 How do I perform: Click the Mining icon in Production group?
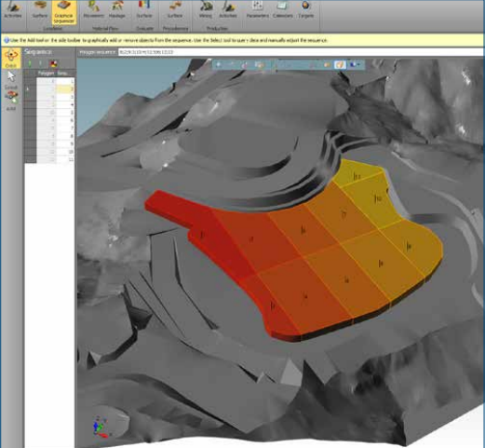pos(205,10)
